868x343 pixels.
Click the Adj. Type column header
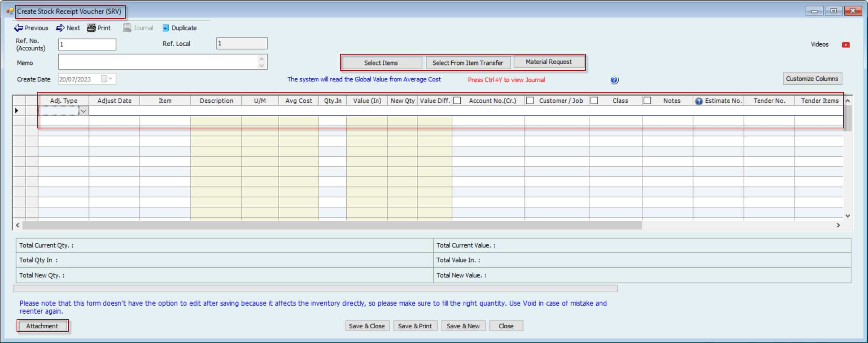[63, 101]
